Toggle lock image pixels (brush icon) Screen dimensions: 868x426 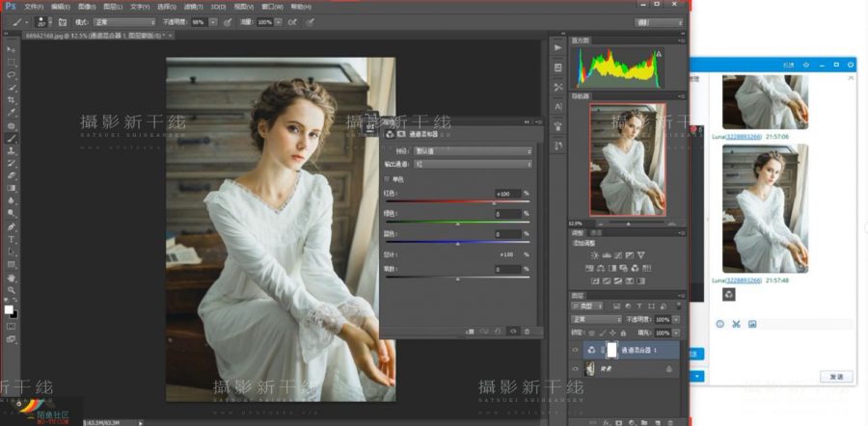pos(602,333)
